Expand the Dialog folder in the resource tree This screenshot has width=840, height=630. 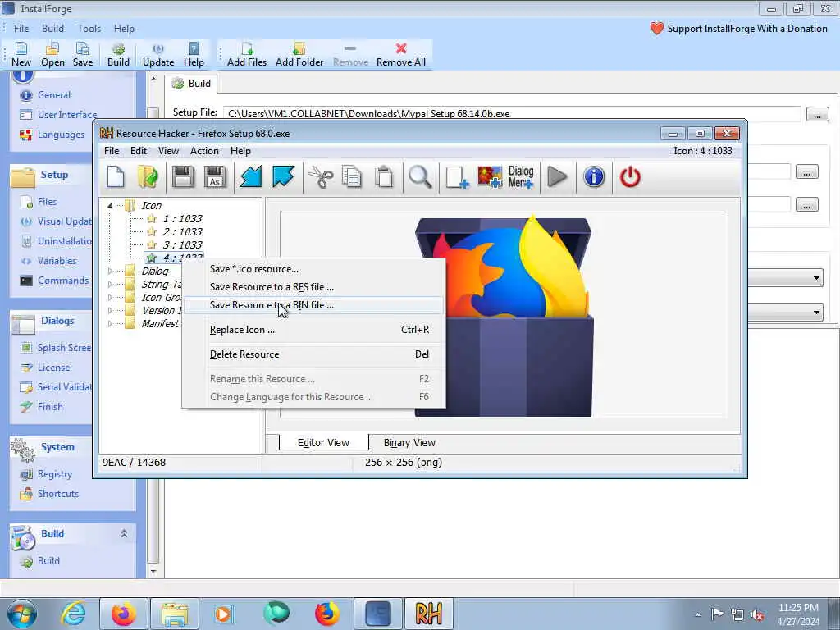(x=110, y=271)
